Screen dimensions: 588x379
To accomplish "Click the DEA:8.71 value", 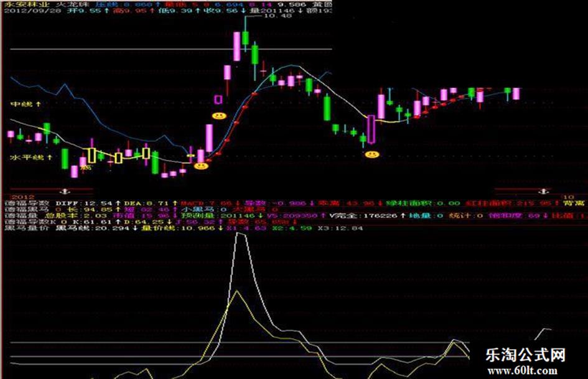I will pyautogui.click(x=146, y=204).
